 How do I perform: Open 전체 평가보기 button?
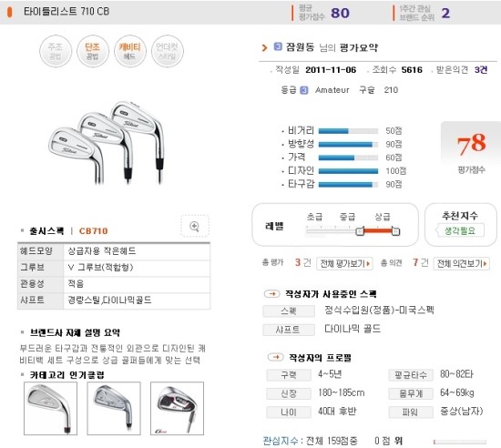(x=344, y=263)
